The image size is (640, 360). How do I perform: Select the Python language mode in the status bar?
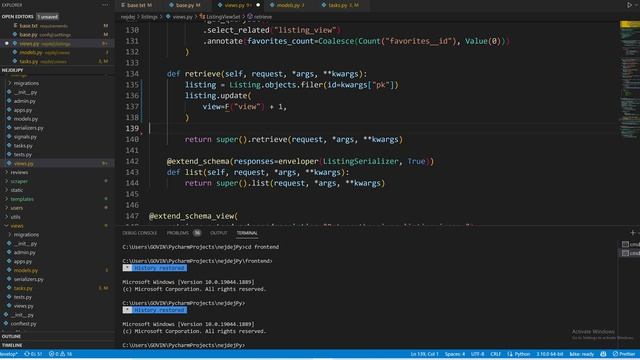tap(518, 354)
